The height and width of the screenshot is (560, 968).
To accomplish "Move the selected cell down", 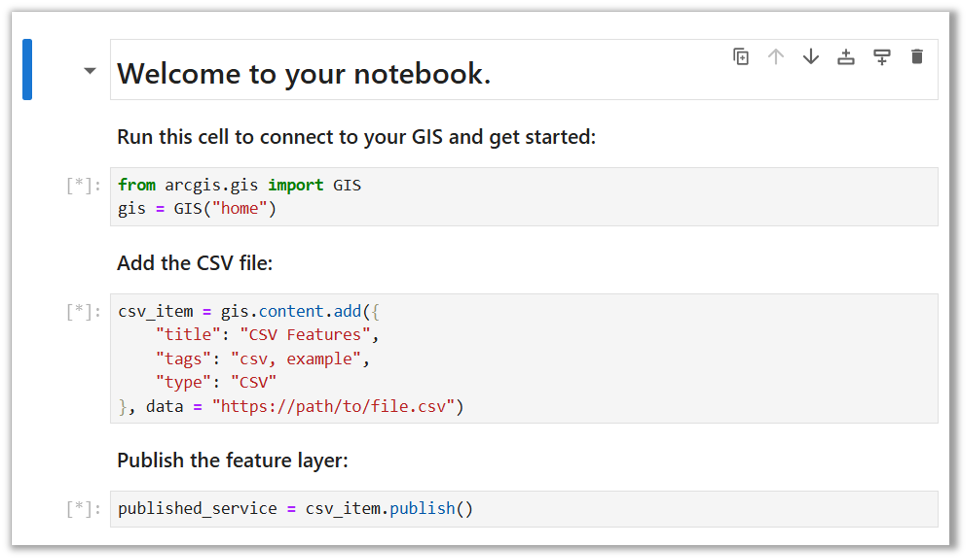I will click(810, 57).
